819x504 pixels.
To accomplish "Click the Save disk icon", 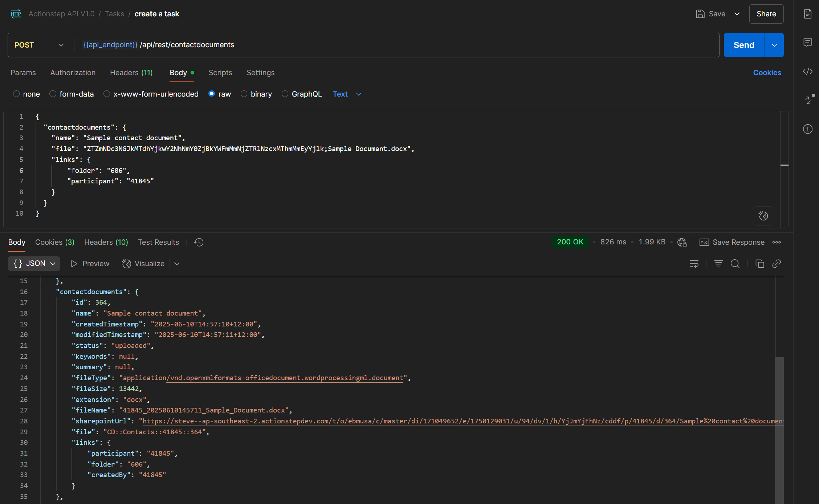I will [700, 14].
